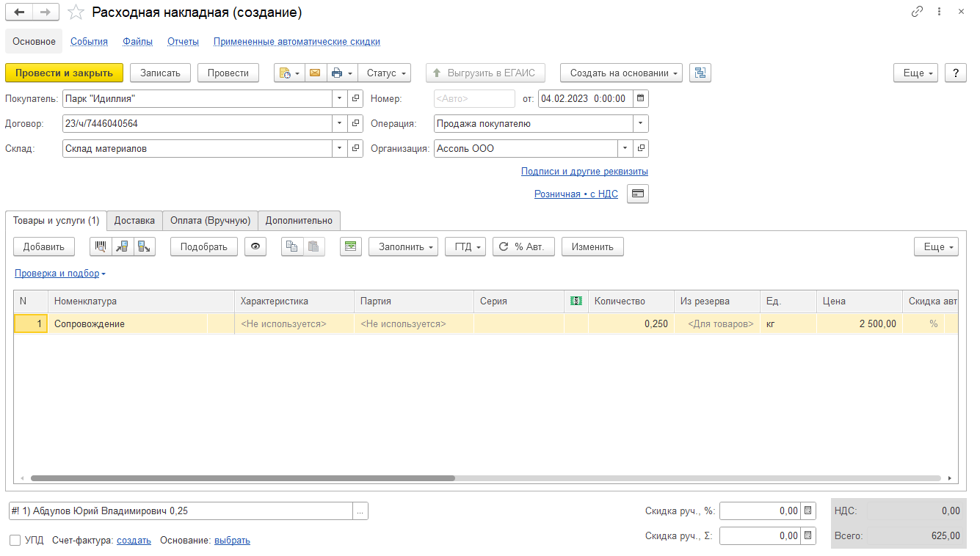This screenshot has width=980, height=556.
Task: Click the third scanner icon with arrow
Action: coord(145,246)
